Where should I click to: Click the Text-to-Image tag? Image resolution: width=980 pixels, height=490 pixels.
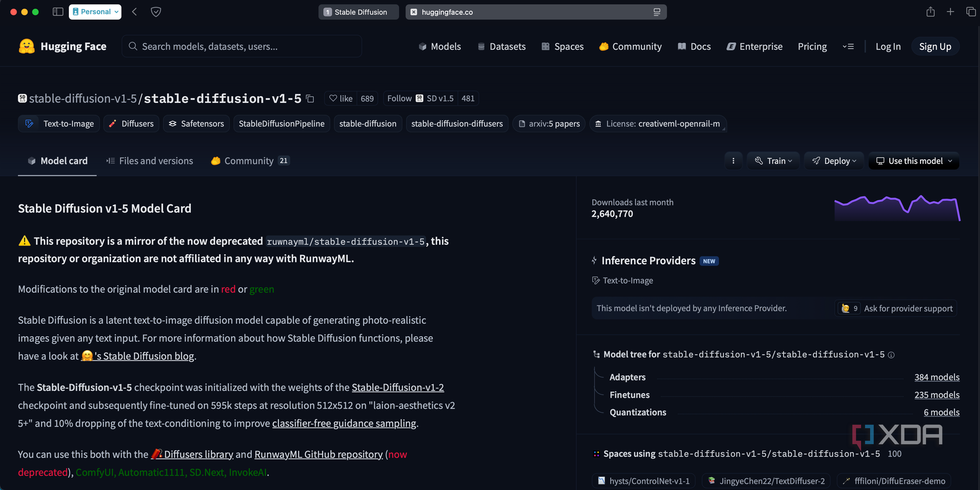59,124
